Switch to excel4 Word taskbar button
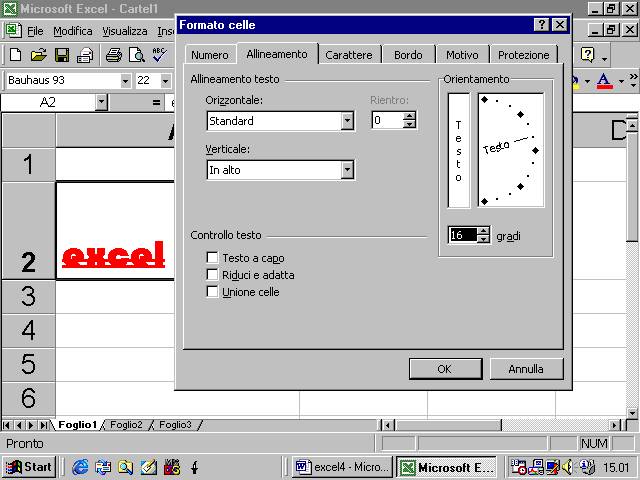Viewport: 640px width, 480px height. coord(342,467)
